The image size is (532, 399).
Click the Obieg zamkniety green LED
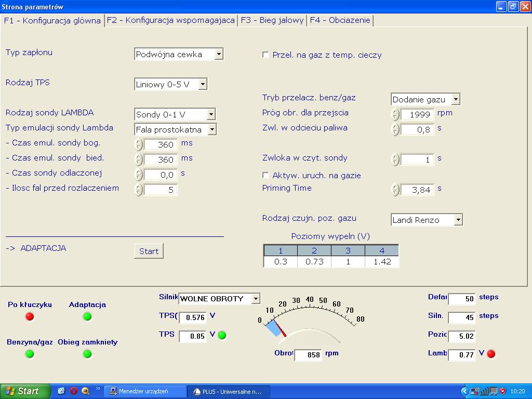(87, 354)
